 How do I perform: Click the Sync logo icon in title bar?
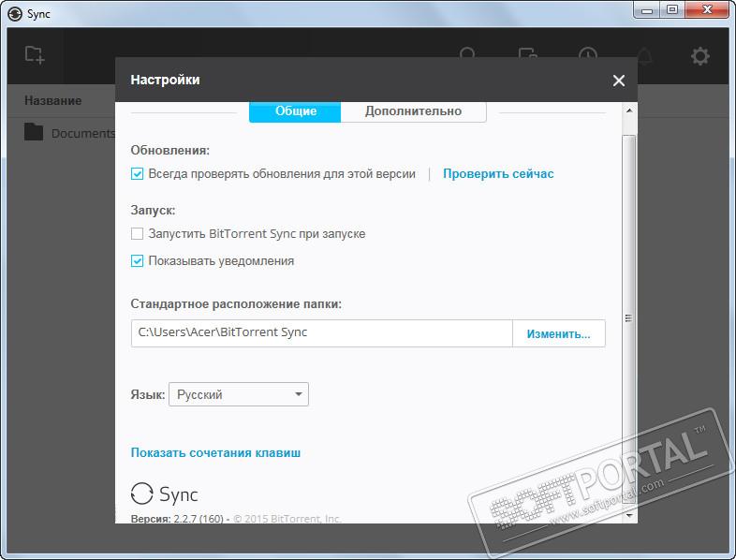pos(15,14)
